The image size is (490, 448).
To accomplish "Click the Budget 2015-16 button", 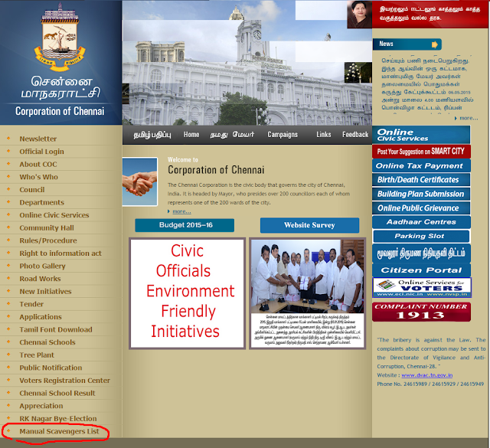I will [x=185, y=225].
